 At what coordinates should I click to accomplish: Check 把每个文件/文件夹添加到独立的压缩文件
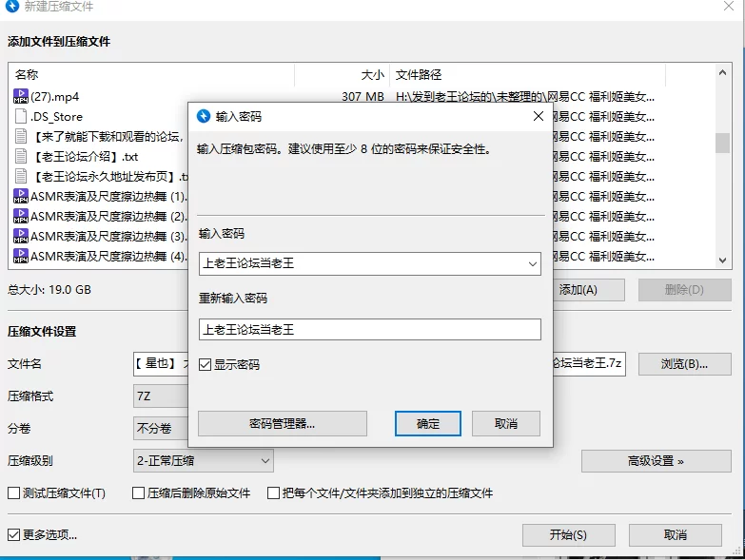(x=273, y=493)
